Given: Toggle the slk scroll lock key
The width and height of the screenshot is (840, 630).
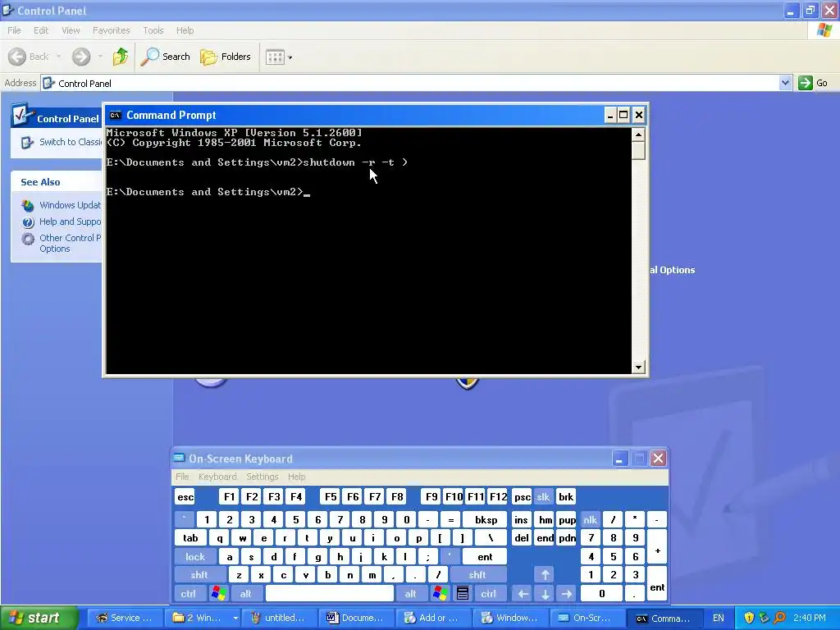Looking at the screenshot, I should (x=543, y=497).
